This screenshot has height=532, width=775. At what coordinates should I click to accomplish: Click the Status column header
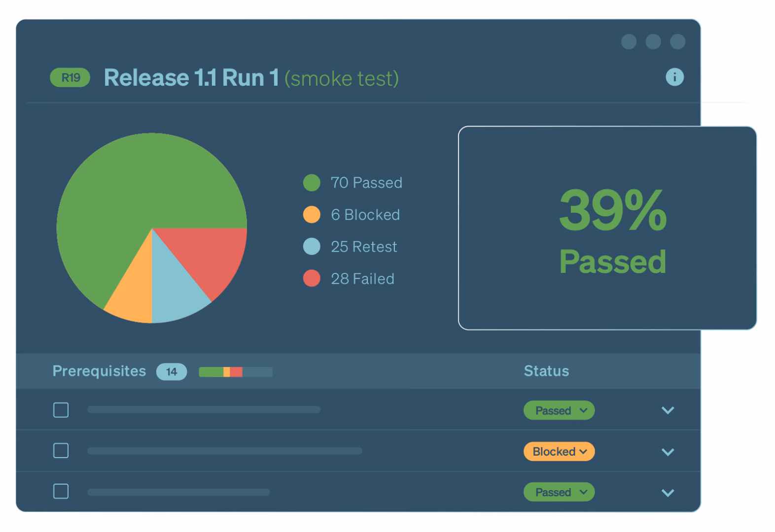click(546, 371)
